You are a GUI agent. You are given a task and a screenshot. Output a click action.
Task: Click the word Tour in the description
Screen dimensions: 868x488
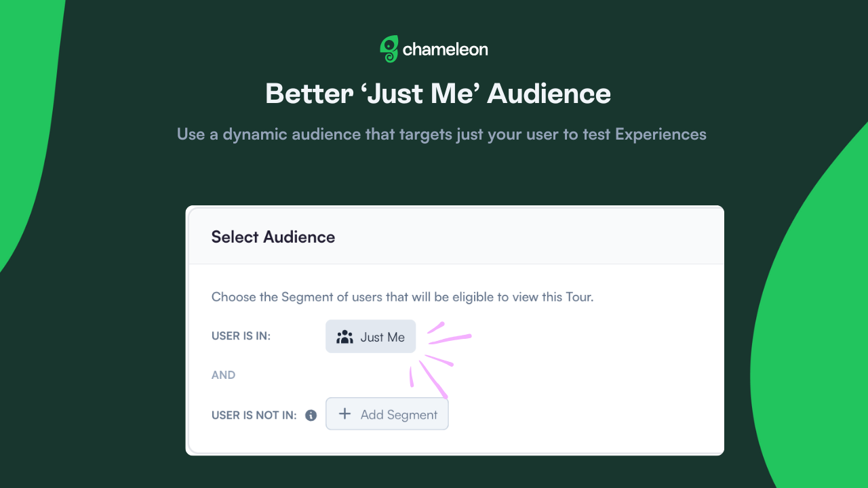point(578,297)
